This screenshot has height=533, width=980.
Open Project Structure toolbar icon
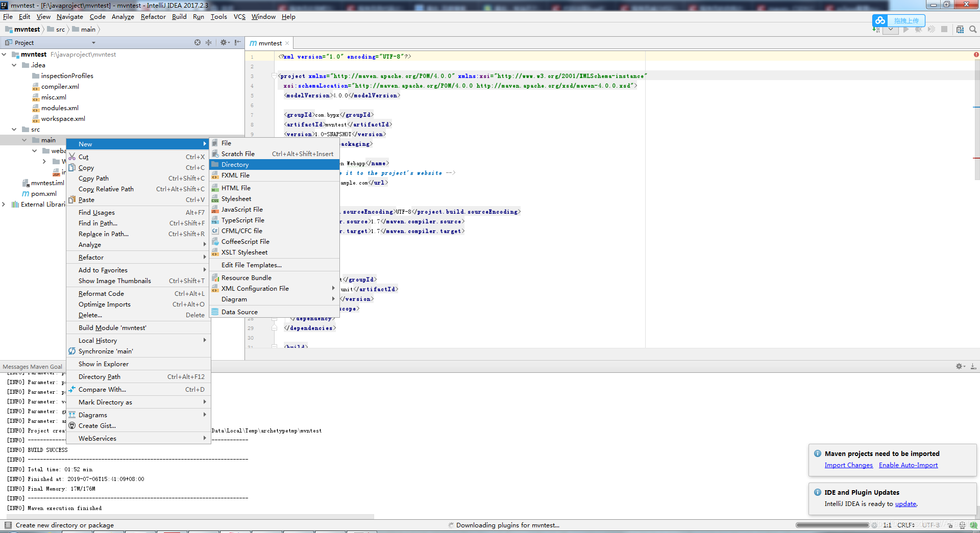point(960,30)
